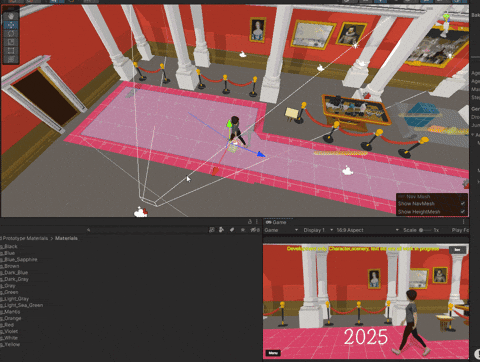Click the Materials breadcrumb folder
This screenshot has height=362, width=480.
(66, 238)
